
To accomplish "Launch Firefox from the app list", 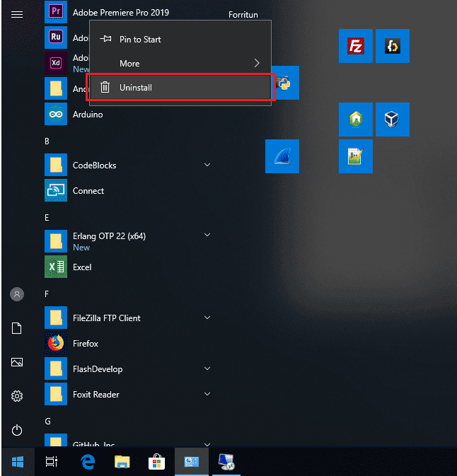I will 85,344.
